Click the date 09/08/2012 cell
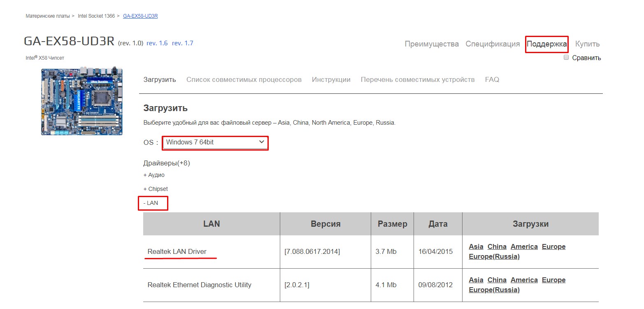The width and height of the screenshot is (644, 309). pyautogui.click(x=438, y=285)
